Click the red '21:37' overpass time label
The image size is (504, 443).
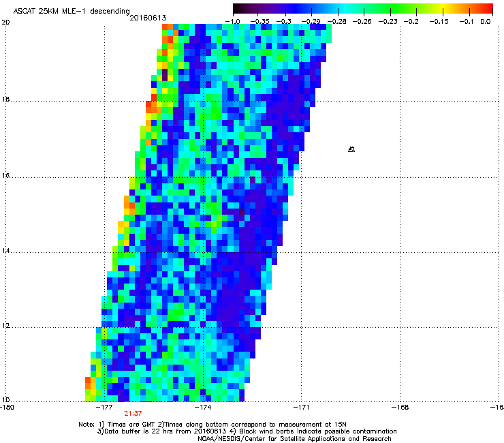tap(133, 414)
